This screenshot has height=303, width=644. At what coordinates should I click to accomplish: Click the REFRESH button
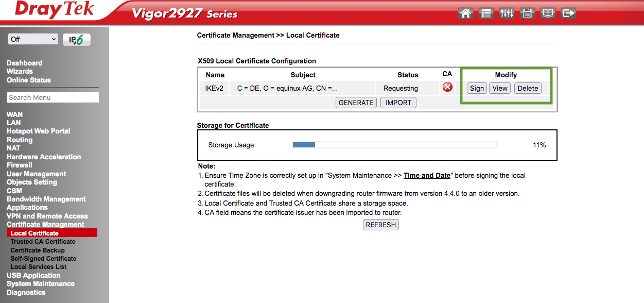(x=380, y=224)
